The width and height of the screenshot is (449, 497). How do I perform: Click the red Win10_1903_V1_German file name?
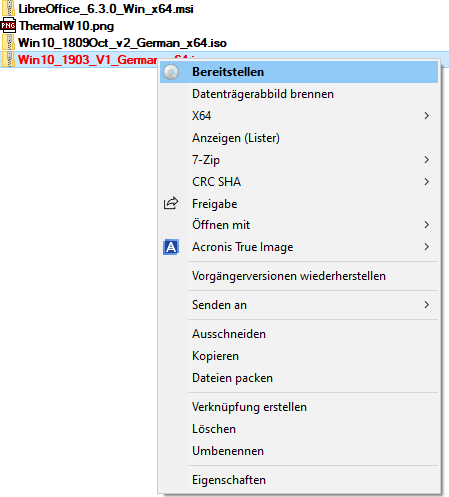pyautogui.click(x=88, y=60)
